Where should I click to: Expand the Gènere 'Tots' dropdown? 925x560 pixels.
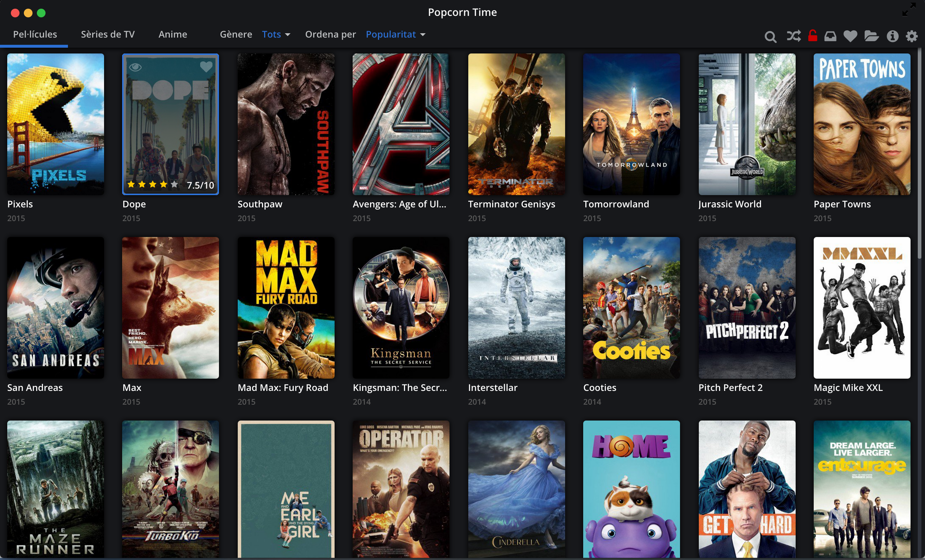pos(276,34)
